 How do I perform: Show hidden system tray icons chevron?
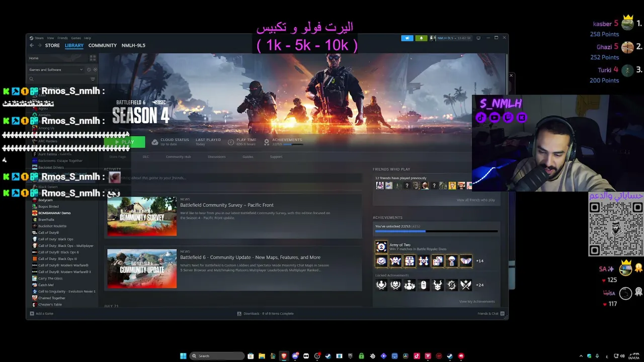(581, 356)
